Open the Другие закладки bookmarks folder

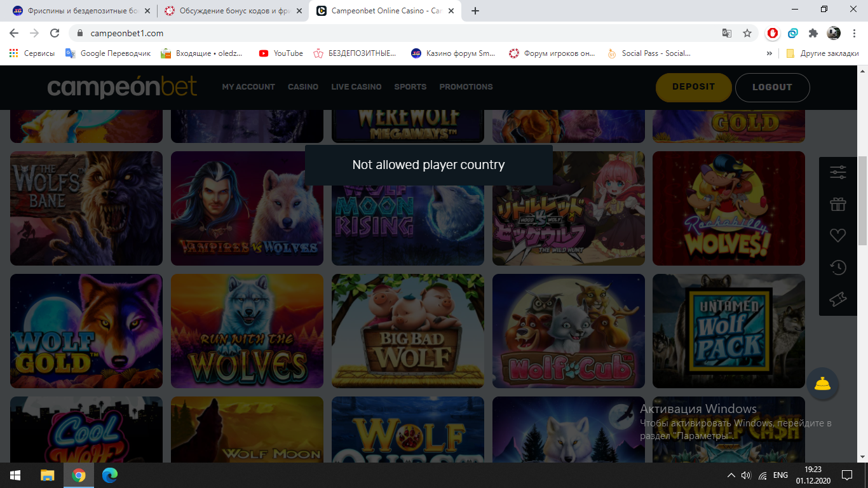point(823,53)
